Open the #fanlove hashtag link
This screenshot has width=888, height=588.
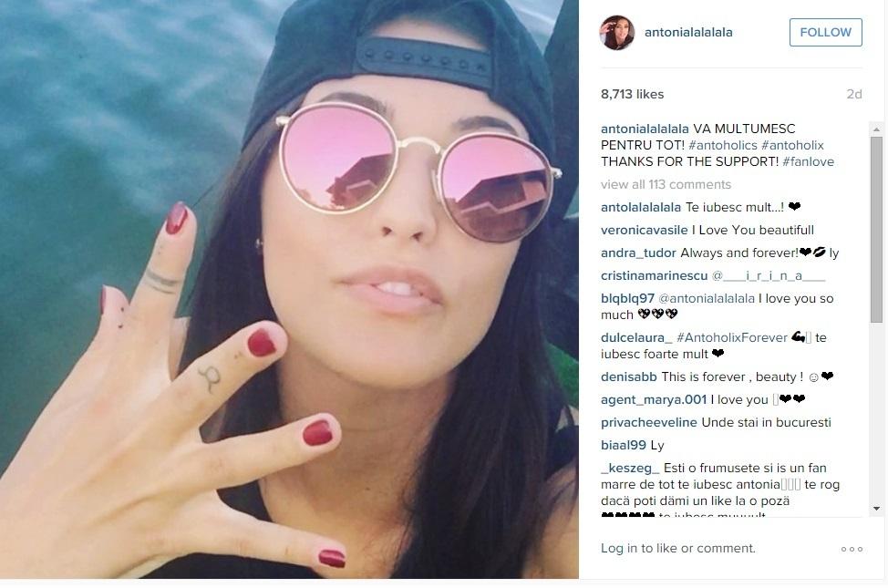click(808, 161)
